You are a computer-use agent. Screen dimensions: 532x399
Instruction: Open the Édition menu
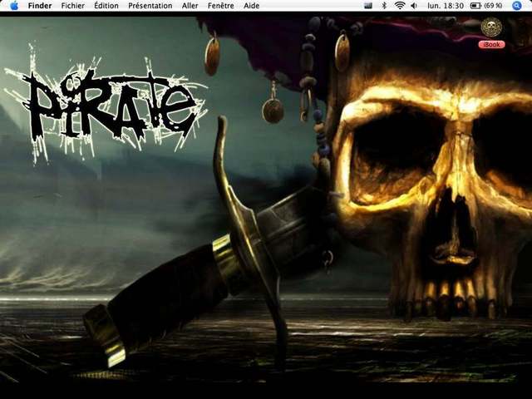106,6
